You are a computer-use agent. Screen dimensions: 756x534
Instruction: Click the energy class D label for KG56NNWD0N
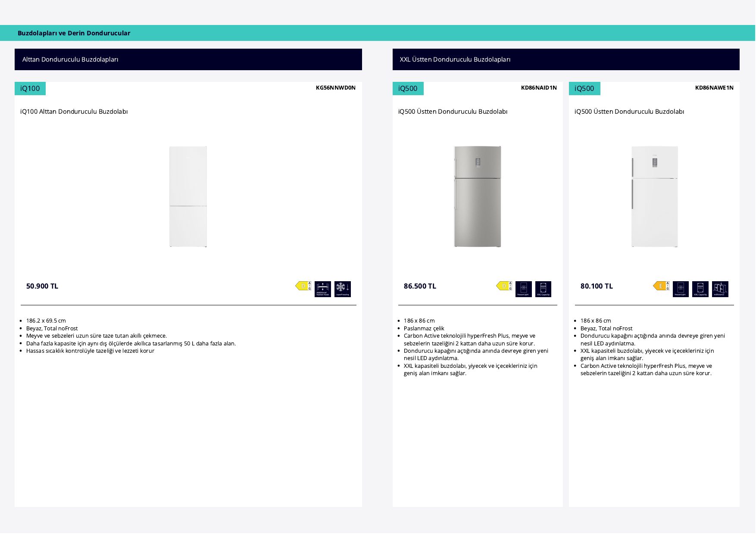point(303,286)
